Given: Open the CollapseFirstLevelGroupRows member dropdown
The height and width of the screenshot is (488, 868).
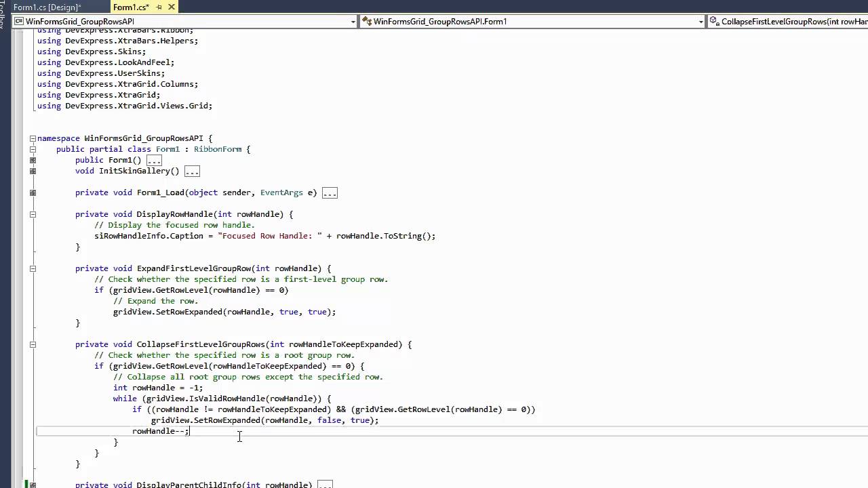Looking at the screenshot, I should coord(788,21).
